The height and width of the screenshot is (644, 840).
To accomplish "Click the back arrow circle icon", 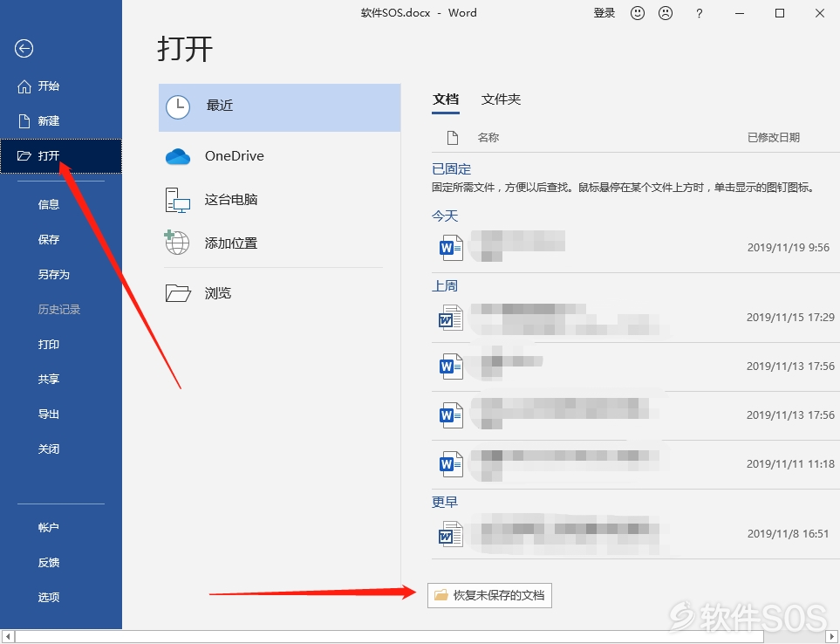I will [x=24, y=49].
